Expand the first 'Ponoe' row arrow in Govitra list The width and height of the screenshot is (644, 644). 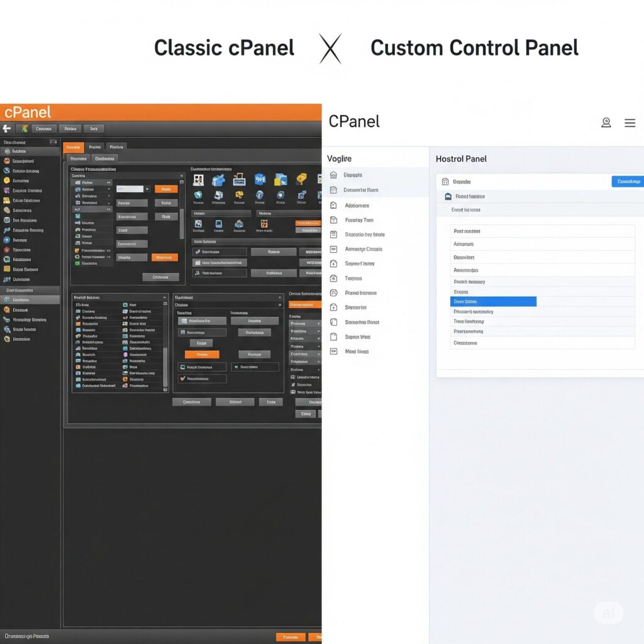point(109,182)
